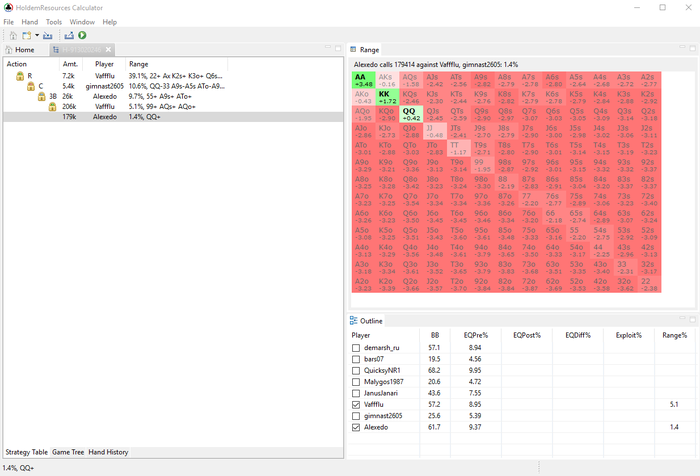The height and width of the screenshot is (476, 700).
Task: Toggle the Malygos1987 checkbox
Action: 356,382
